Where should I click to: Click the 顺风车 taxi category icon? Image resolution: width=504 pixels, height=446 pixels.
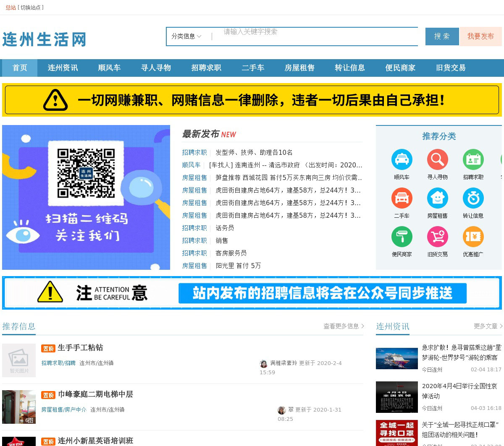pyautogui.click(x=402, y=160)
